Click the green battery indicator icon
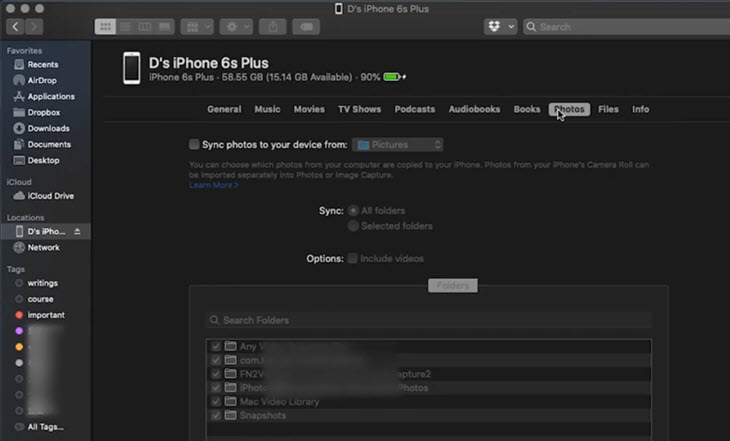The height and width of the screenshot is (441, 730). coord(392,77)
